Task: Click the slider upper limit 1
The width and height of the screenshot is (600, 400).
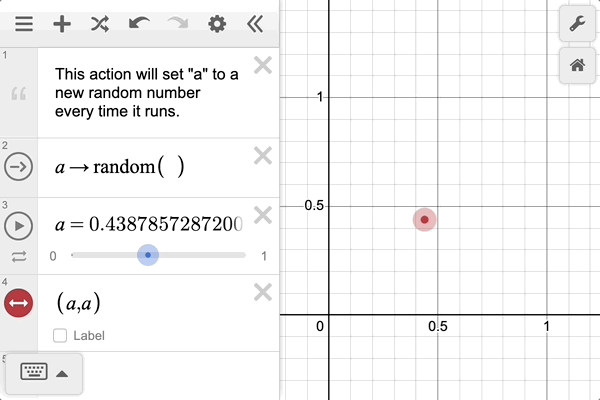Action: point(263,257)
